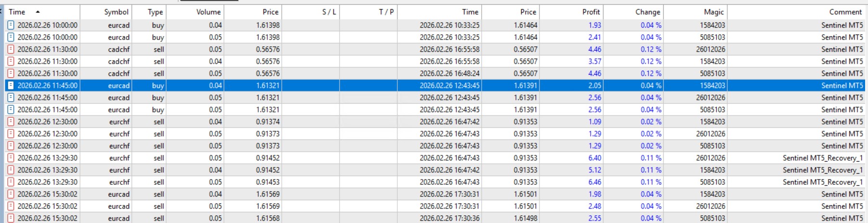Click the sell icon on the eurcad row with profit 1.98
The width and height of the screenshot is (868, 223).
point(11,194)
